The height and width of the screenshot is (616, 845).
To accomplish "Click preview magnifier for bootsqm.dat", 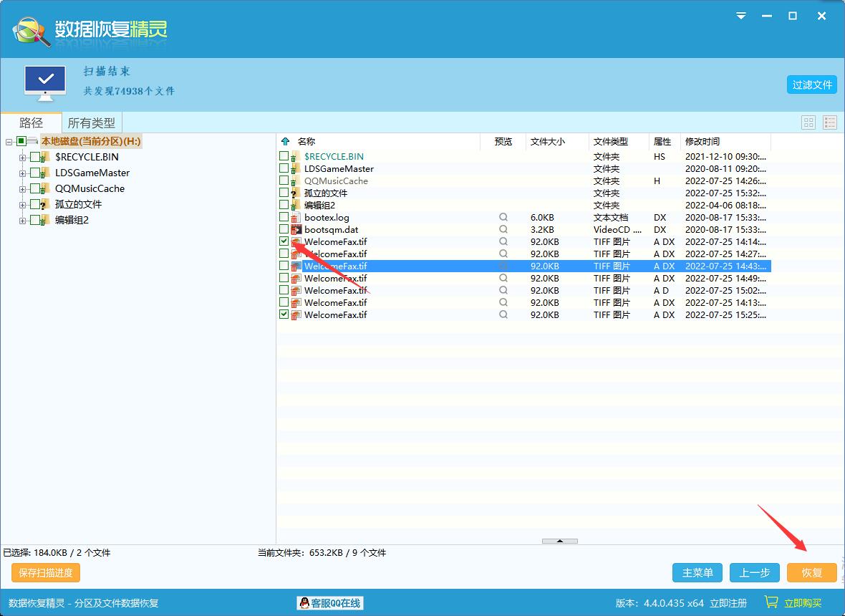I will tap(503, 229).
